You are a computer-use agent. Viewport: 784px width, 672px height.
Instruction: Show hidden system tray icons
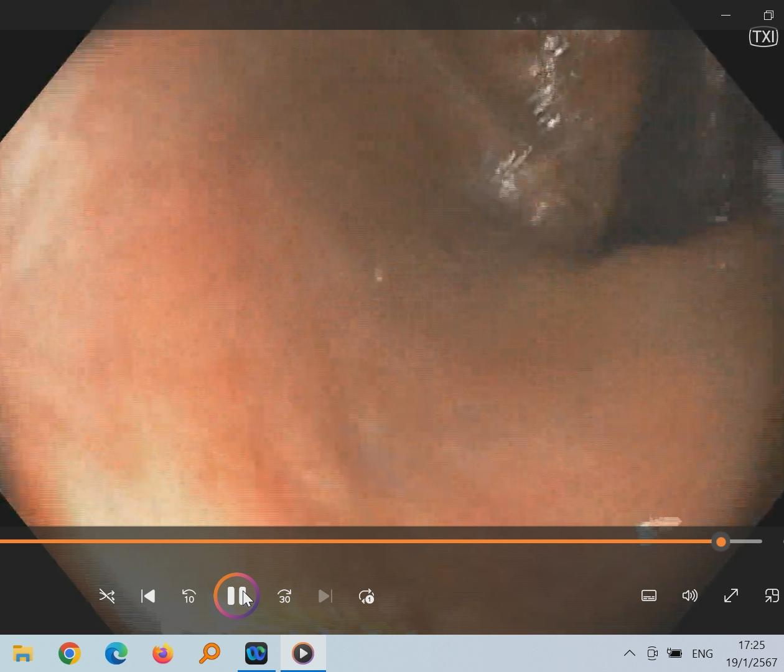click(x=630, y=653)
